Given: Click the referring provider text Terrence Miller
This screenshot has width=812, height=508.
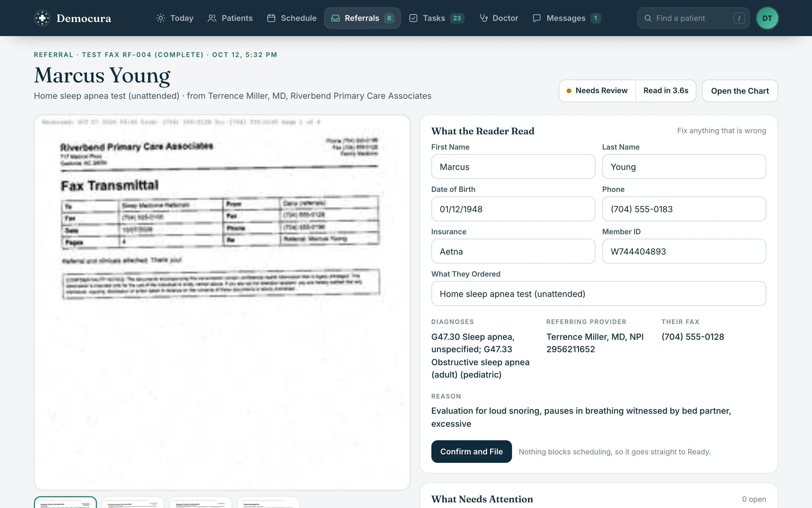Looking at the screenshot, I should click(595, 343).
